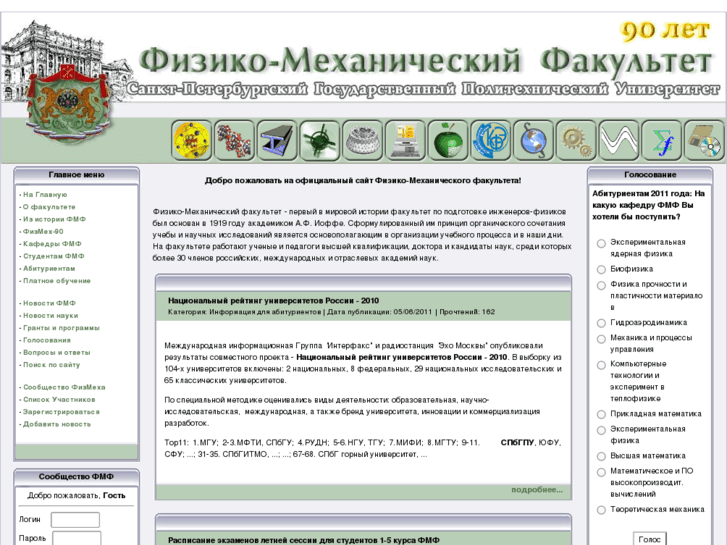The image size is (727, 545).
Task: Click 'Гранты и программы' menu item
Action: click(61, 328)
